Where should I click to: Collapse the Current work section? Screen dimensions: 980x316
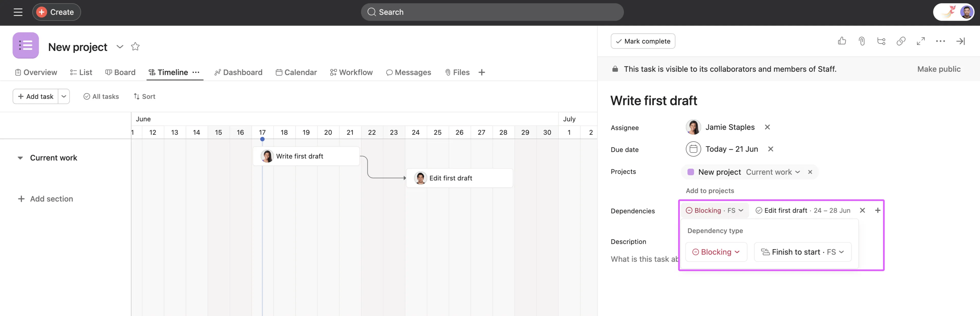click(x=20, y=158)
